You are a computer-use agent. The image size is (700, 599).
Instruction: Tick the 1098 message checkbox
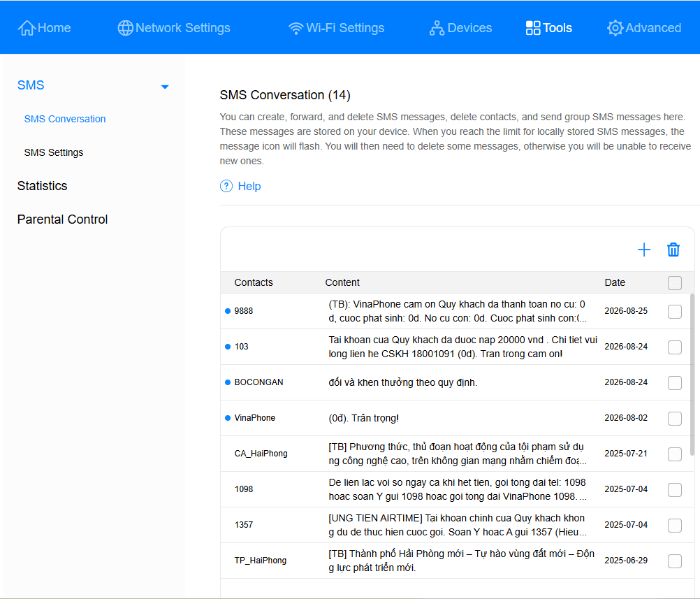pyautogui.click(x=675, y=490)
